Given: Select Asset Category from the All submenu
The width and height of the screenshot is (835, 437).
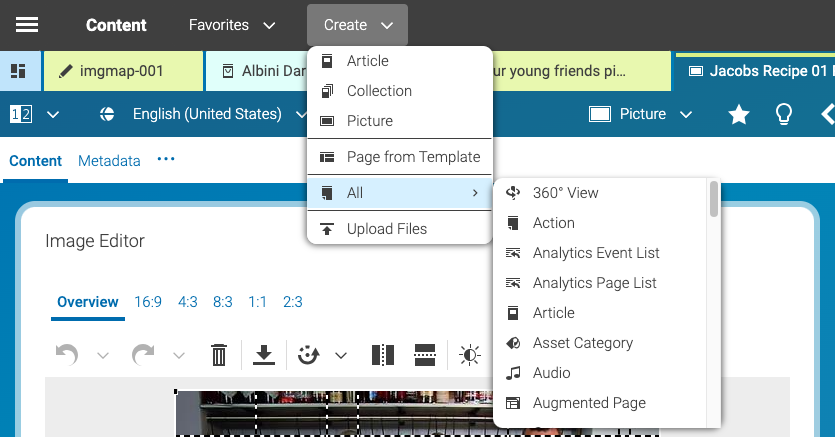Looking at the screenshot, I should coord(582,343).
